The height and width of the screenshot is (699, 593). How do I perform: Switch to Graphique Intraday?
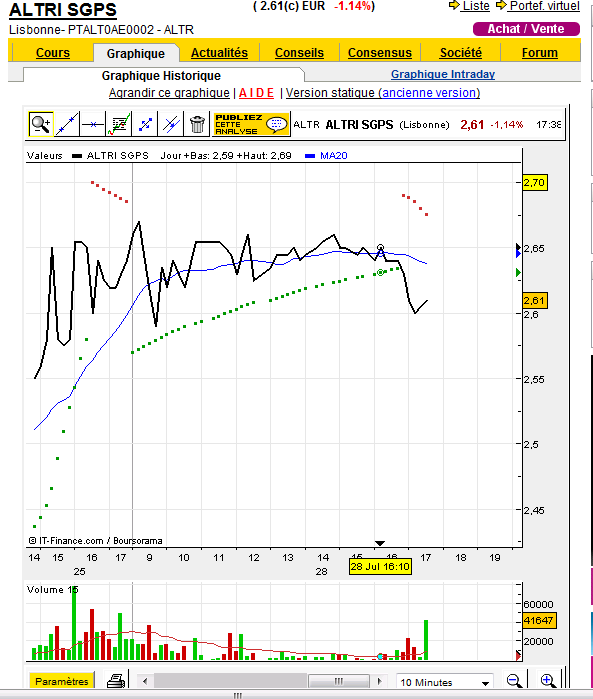[443, 74]
